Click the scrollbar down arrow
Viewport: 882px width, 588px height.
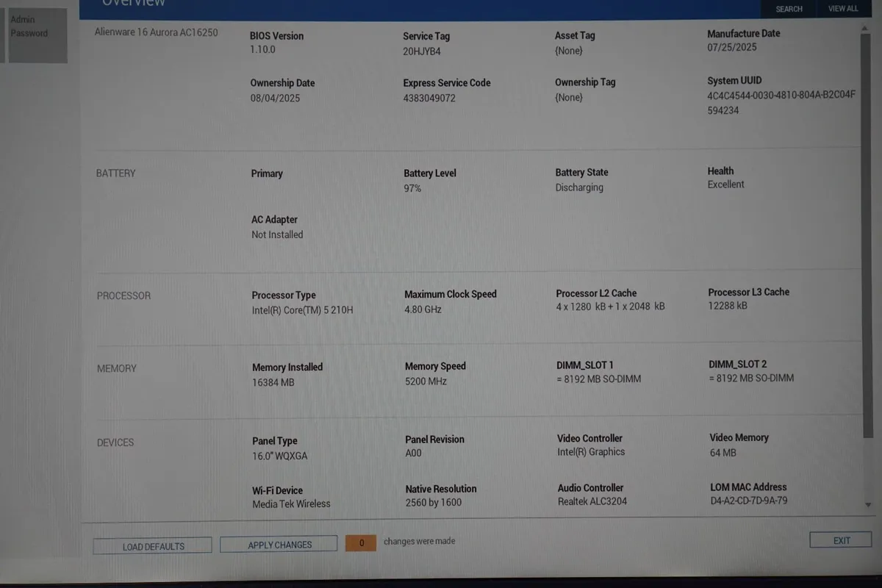pos(868,505)
